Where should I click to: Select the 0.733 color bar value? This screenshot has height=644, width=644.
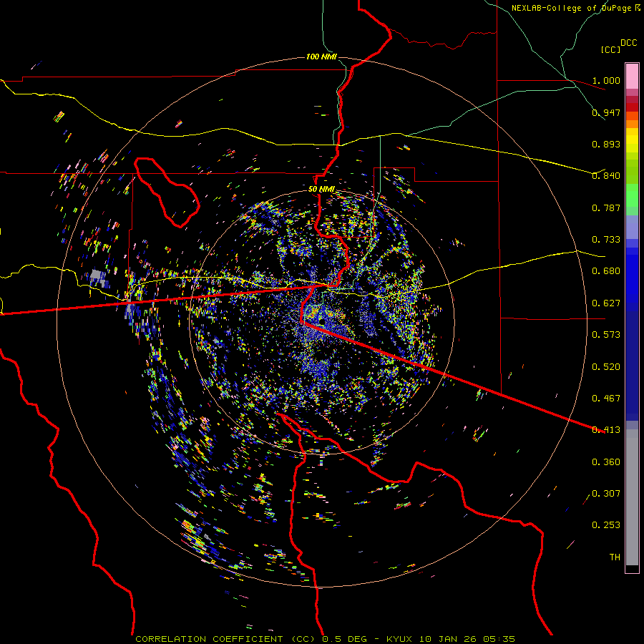pos(606,240)
